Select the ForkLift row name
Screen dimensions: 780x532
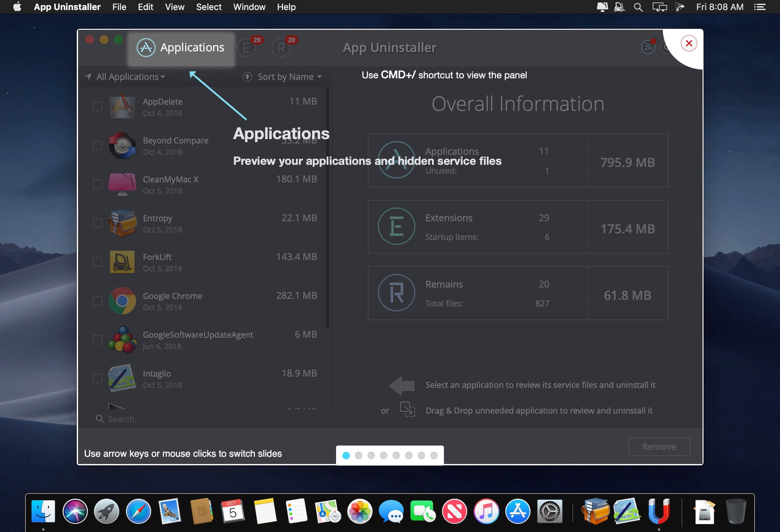pyautogui.click(x=157, y=257)
